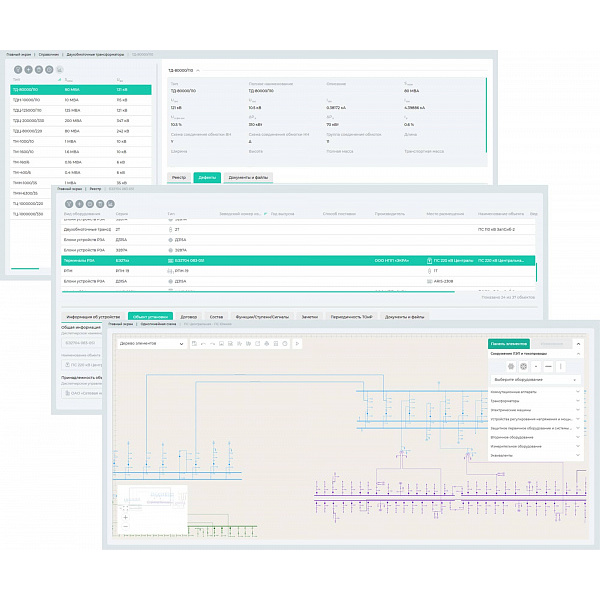
Task: Click 'Справочник' in the transformers breadcrumb
Action: tap(49, 55)
